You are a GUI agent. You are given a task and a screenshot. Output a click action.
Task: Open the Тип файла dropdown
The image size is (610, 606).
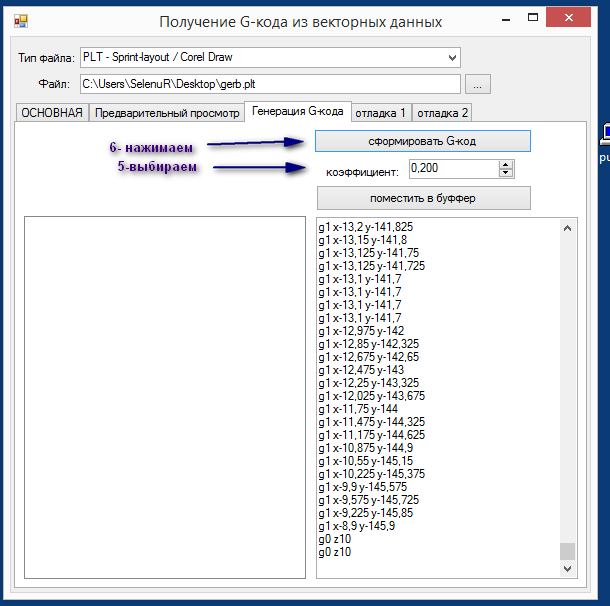coord(270,58)
